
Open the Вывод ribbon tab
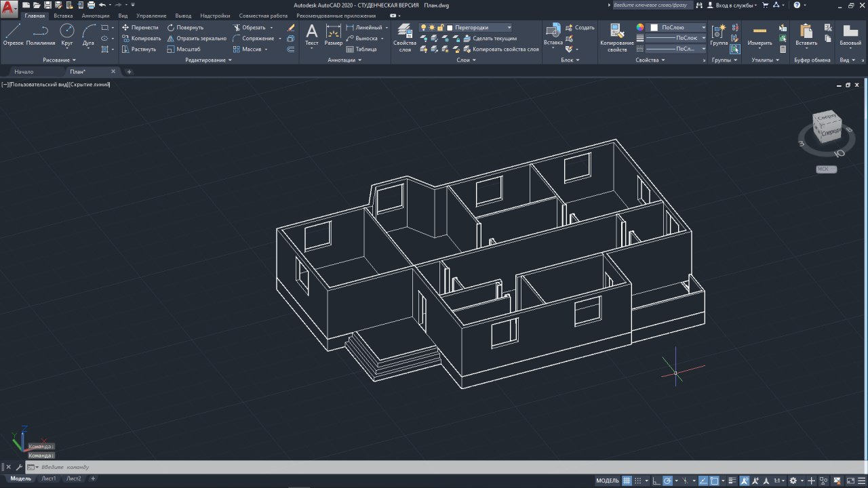(183, 16)
